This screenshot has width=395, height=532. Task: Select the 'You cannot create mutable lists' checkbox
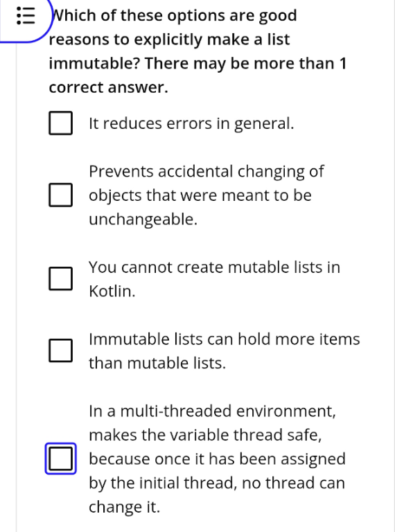point(61,278)
